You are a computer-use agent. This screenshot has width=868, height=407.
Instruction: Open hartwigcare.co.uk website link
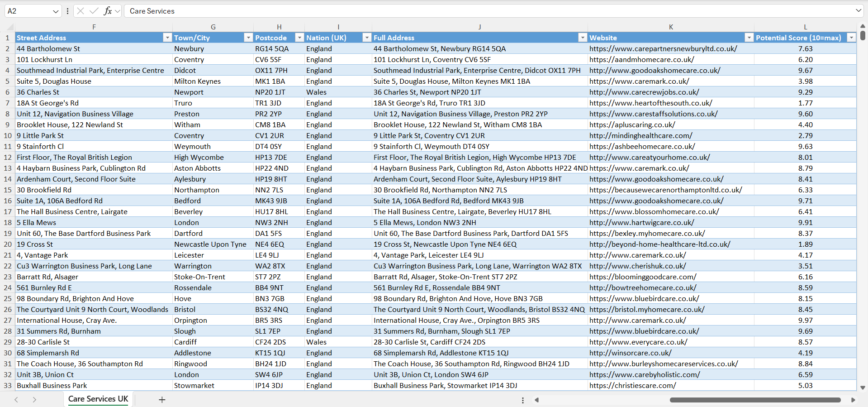642,222
